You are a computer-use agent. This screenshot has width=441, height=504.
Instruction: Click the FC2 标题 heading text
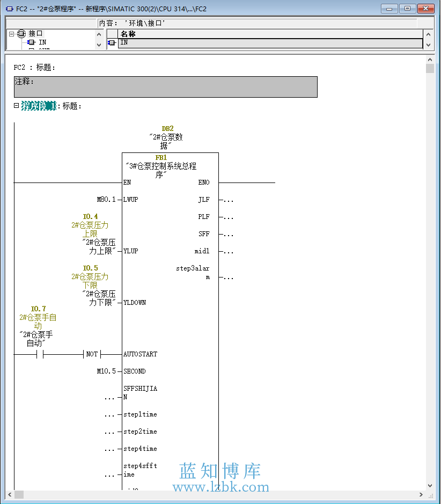click(34, 67)
